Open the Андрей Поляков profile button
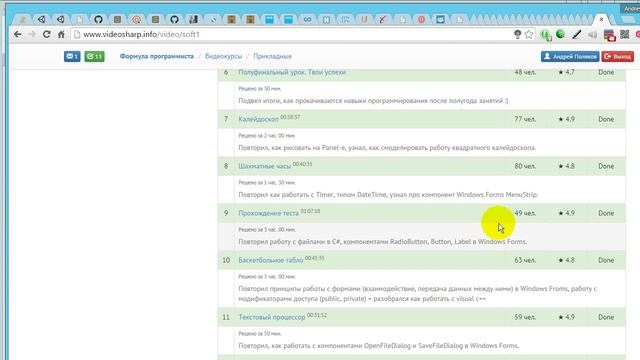 tap(570, 56)
